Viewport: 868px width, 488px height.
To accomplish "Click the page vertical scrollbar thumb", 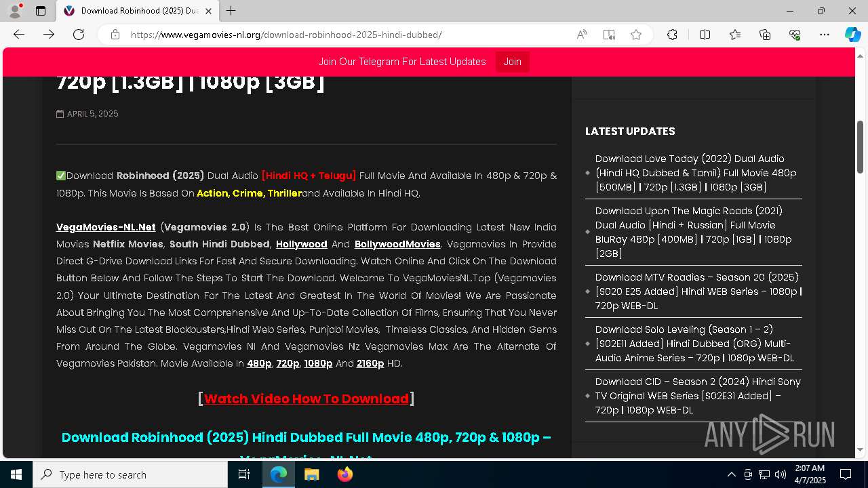I will 860,146.
